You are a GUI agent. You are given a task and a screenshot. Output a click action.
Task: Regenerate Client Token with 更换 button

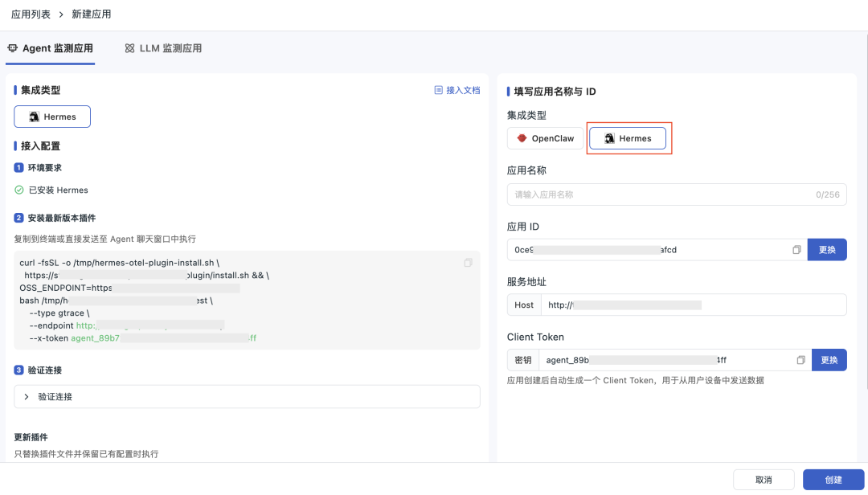tap(829, 360)
